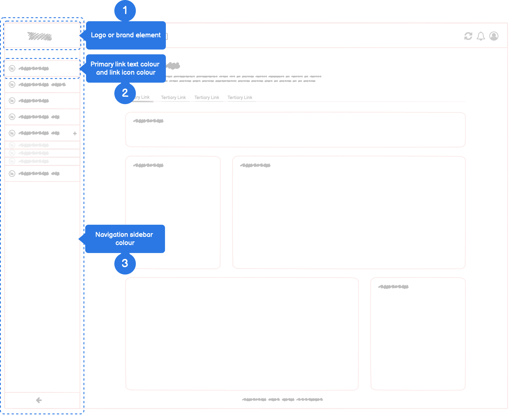
Task: Expand the sidebar item with the plus sign
Action: (75, 133)
